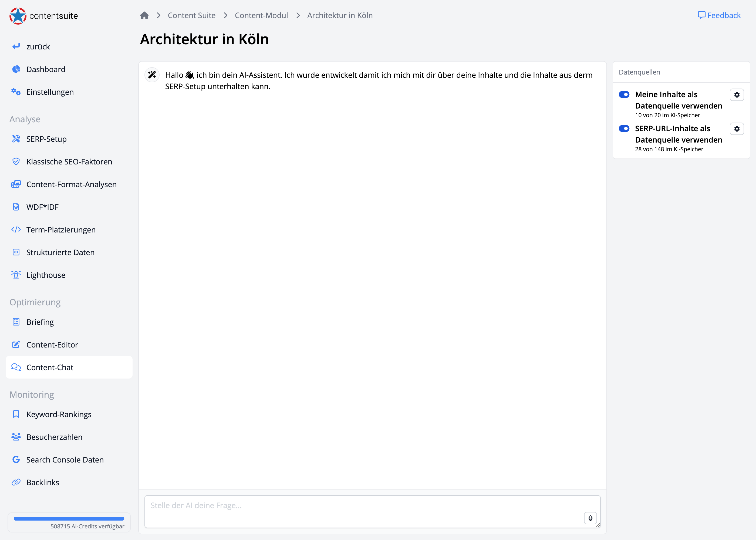Click the zurück return arrow icon
The image size is (756, 540).
coord(16,46)
